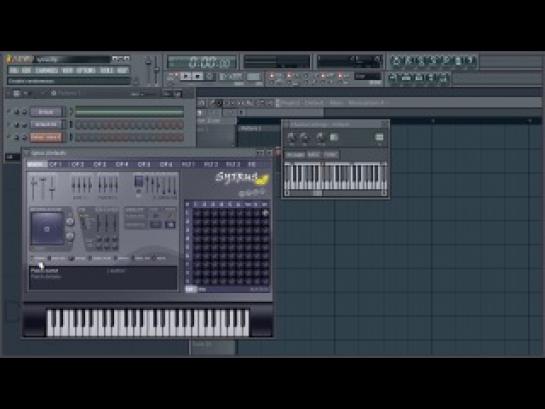This screenshot has width=545, height=409.
Task: Open the VIEW menu
Action: (67, 71)
